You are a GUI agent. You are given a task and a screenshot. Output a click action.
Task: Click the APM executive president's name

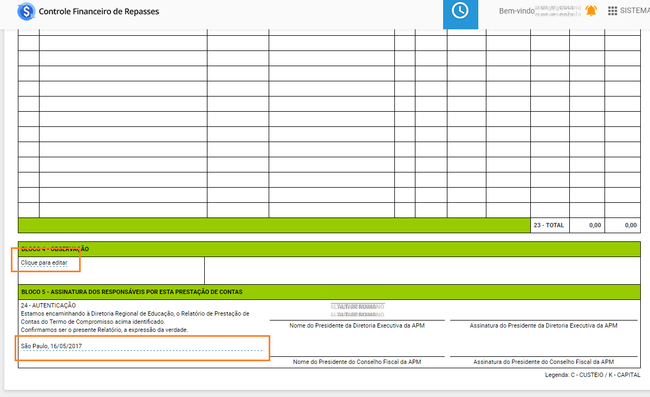[x=357, y=310]
